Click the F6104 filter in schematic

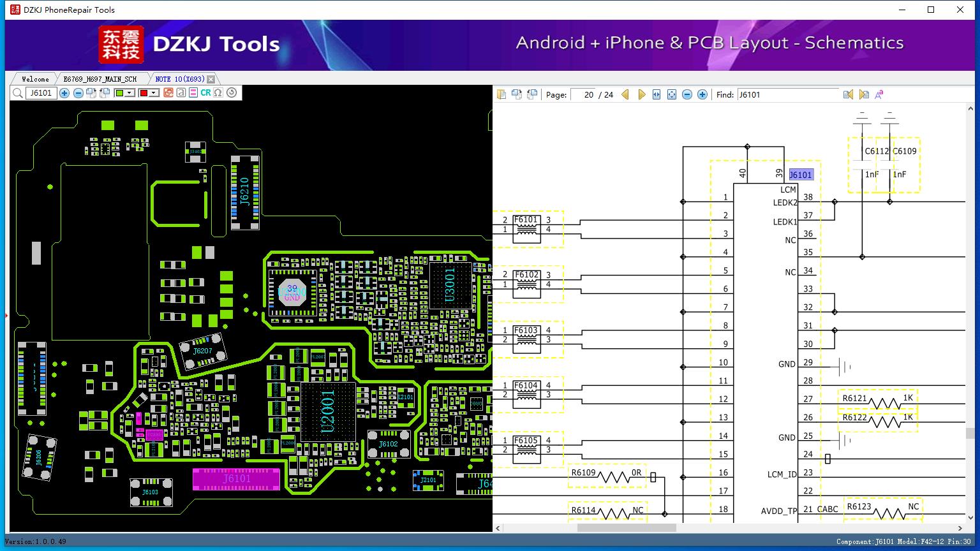526,394
